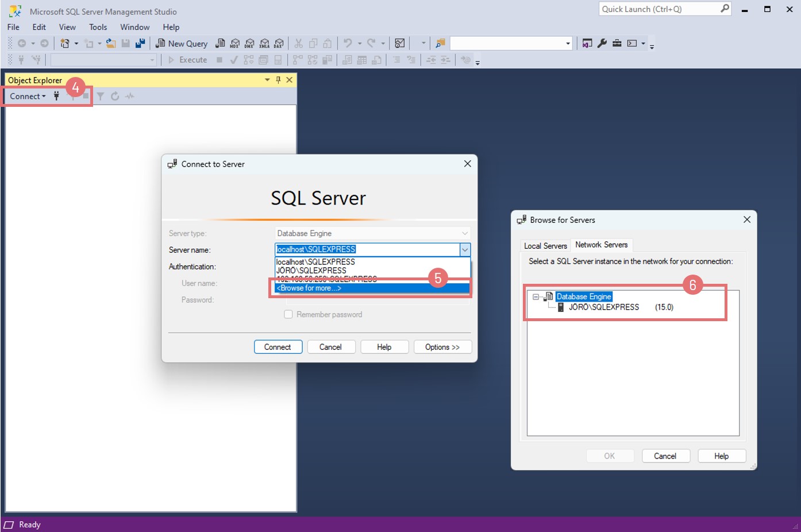Open the Connect dropdown in Object Explorer
This screenshot has height=532, width=801.
pyautogui.click(x=28, y=96)
